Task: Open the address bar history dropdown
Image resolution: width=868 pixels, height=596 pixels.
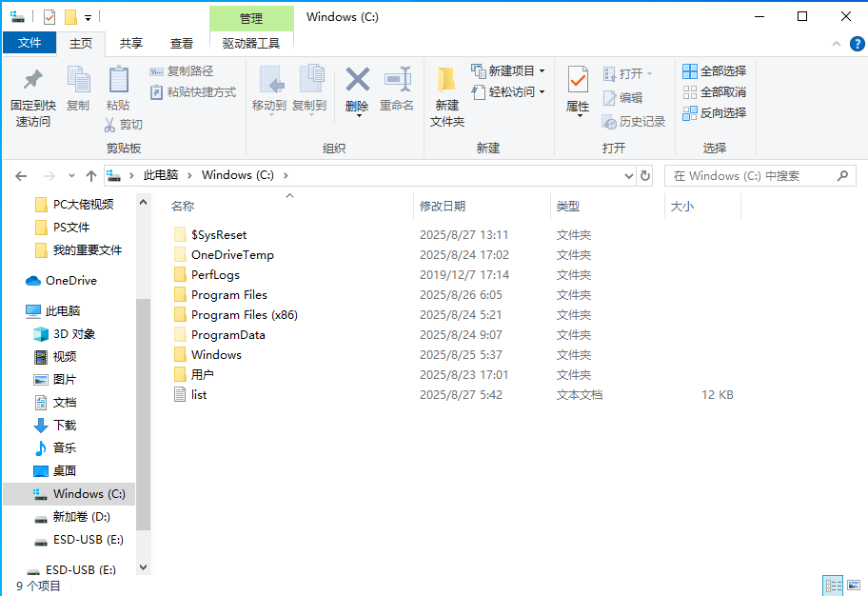Action: (629, 176)
